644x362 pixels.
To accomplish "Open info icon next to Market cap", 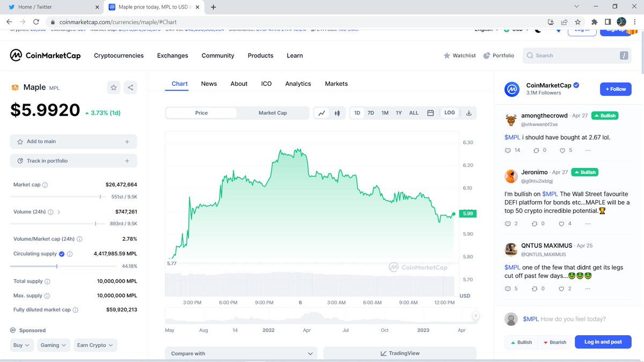I will click(45, 185).
